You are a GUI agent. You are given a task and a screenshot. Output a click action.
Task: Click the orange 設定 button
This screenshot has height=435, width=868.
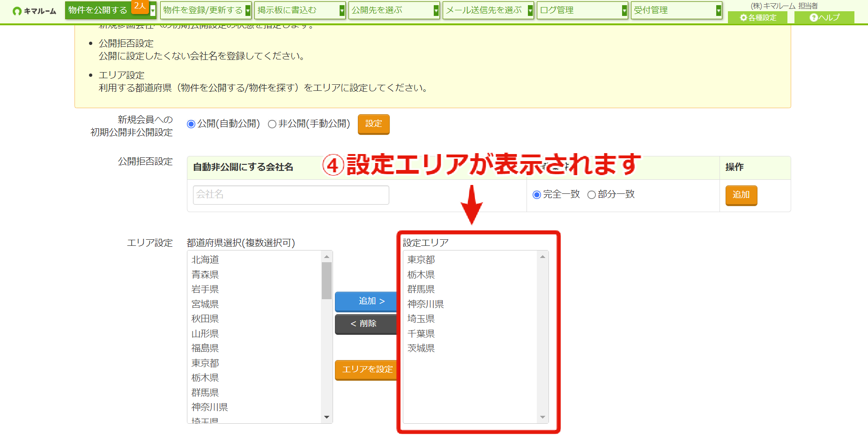(x=374, y=124)
